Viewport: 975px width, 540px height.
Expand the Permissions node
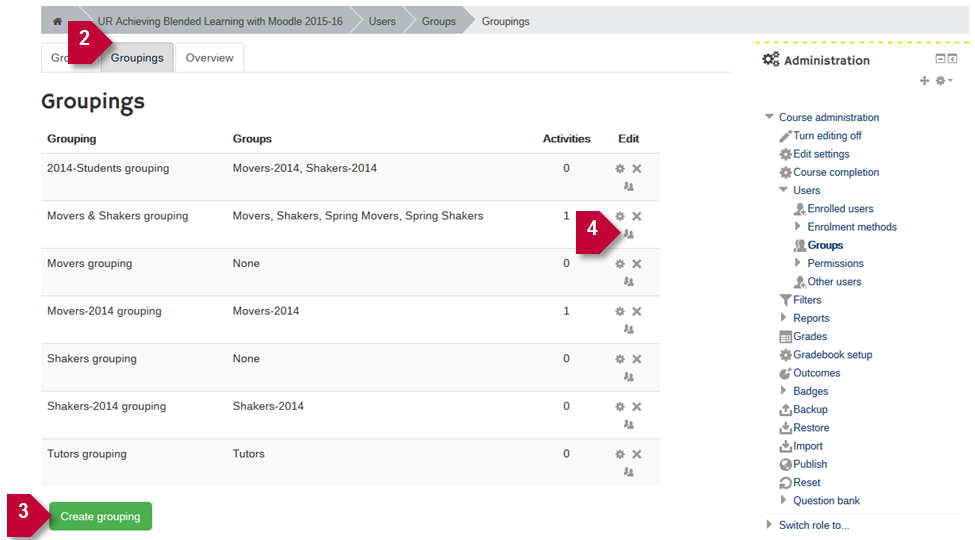[798, 263]
